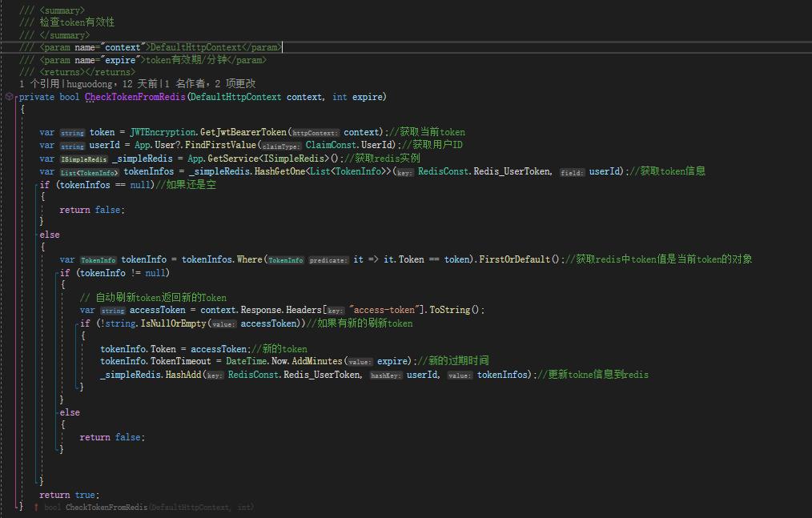Image resolution: width=812 pixels, height=518 pixels.
Task: Collapse the "if (tokenInfo != null)" block
Action: (57, 273)
